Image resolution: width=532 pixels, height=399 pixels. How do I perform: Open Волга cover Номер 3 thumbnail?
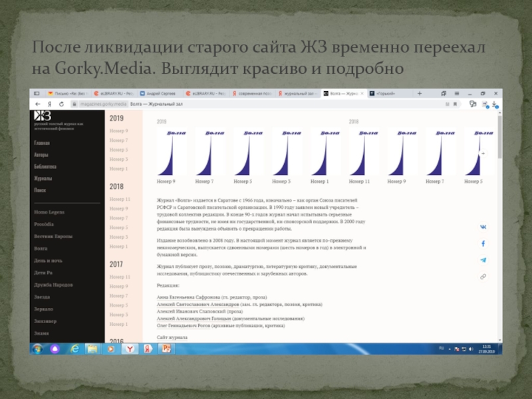[x=287, y=153]
